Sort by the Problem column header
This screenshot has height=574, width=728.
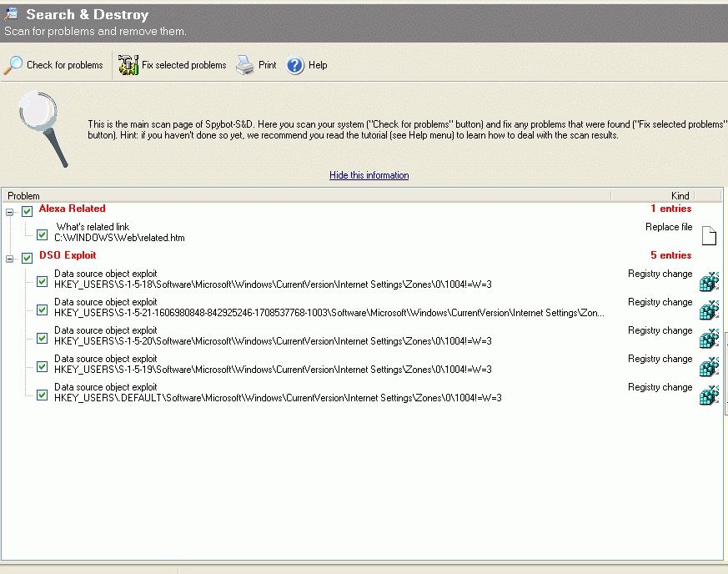click(306, 195)
